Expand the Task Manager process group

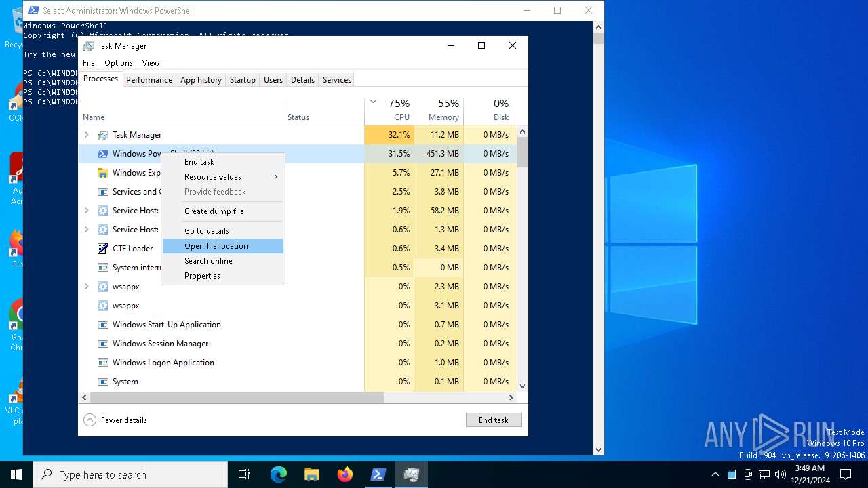pyautogui.click(x=86, y=135)
